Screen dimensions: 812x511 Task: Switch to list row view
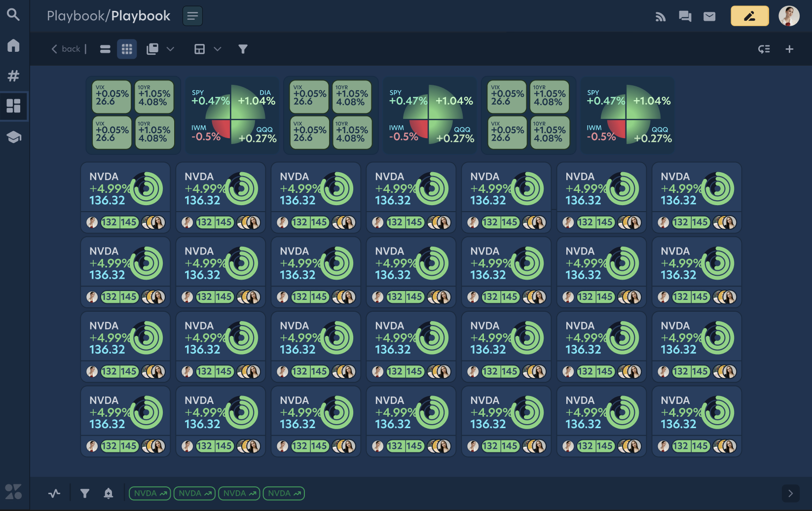click(x=105, y=49)
